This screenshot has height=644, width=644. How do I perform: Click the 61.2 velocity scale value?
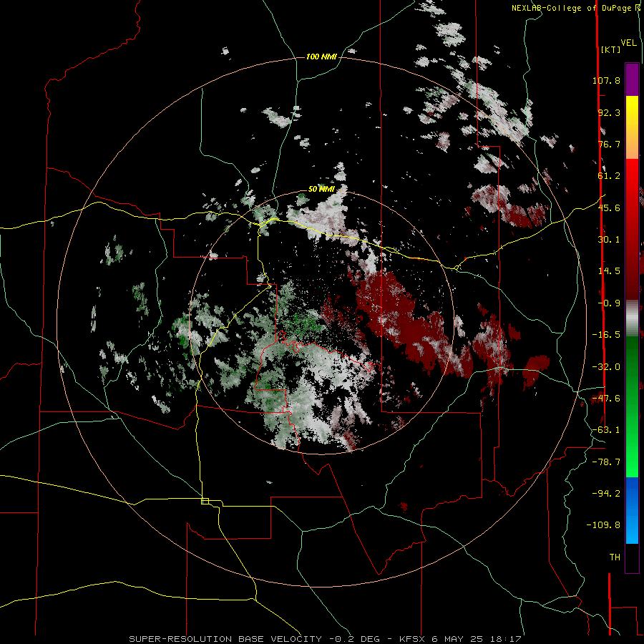[x=609, y=176]
